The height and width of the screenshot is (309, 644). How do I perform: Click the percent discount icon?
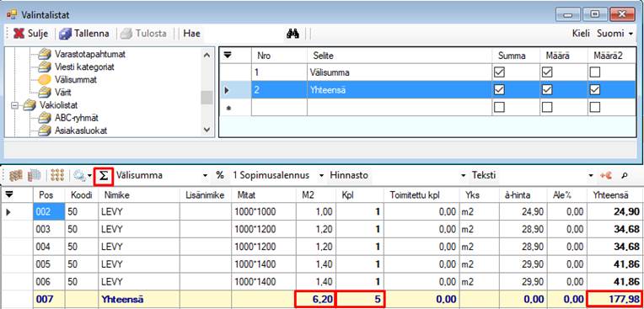pyautogui.click(x=220, y=175)
